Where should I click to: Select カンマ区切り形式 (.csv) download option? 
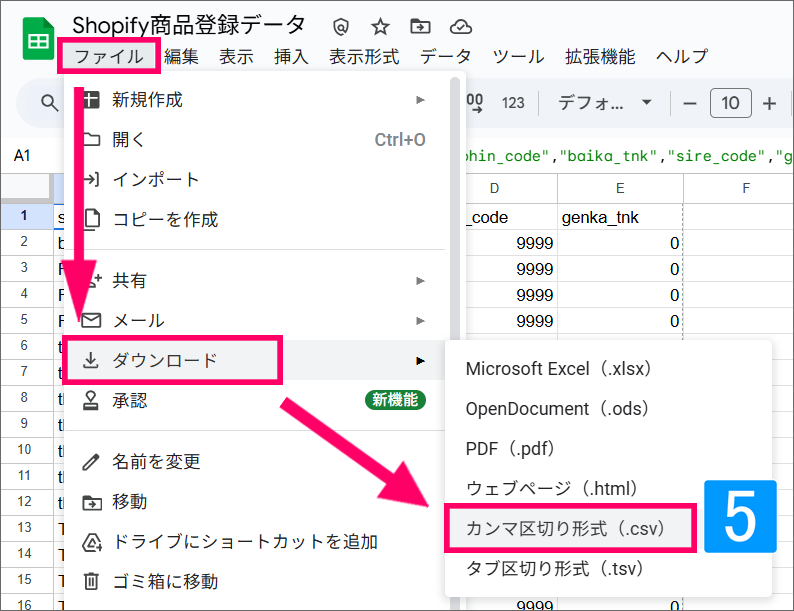pos(565,528)
